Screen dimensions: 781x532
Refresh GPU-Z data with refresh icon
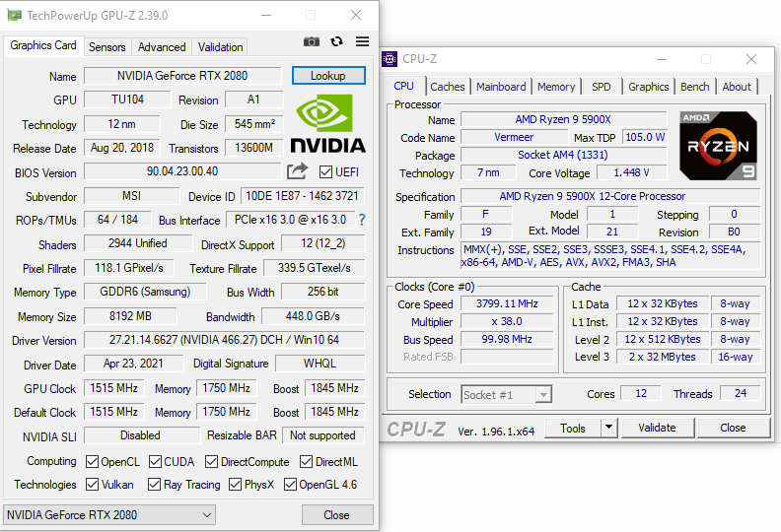336,41
